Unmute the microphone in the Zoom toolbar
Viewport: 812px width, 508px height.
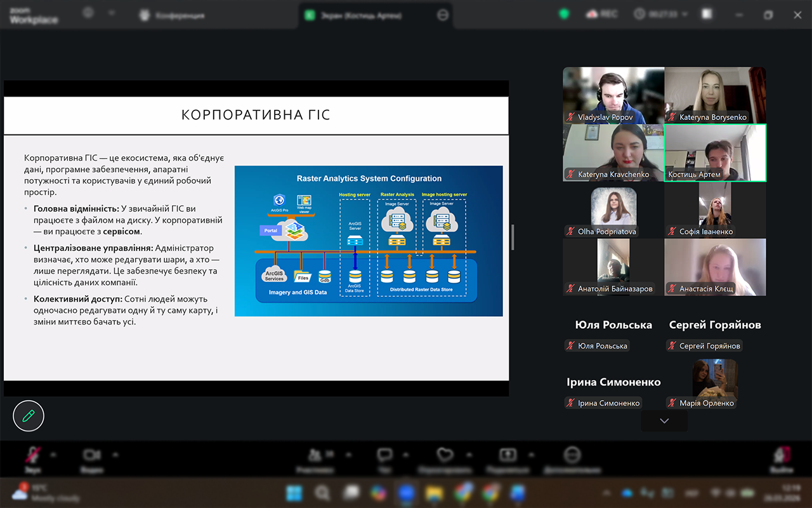point(32,456)
